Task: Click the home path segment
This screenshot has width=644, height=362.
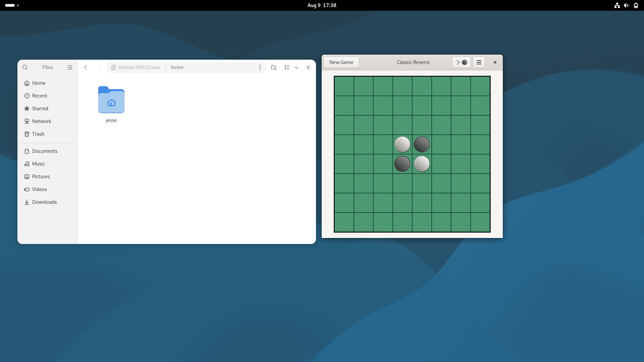Action: pos(177,67)
